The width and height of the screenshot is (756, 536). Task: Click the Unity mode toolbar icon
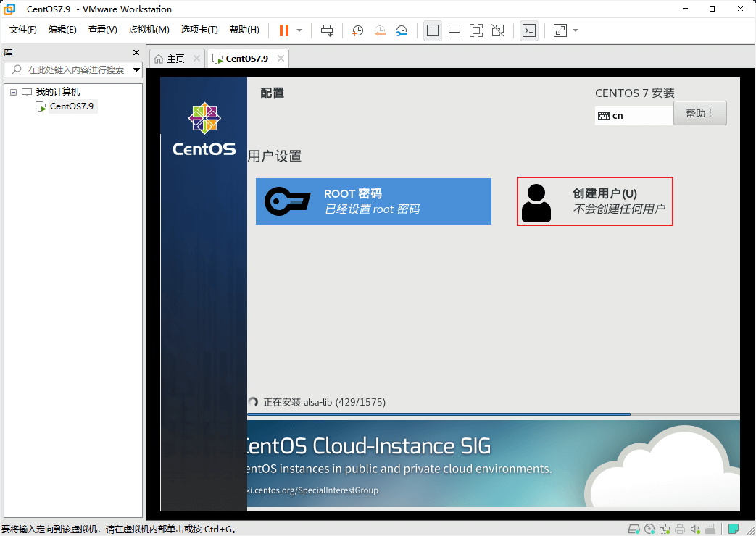[498, 30]
